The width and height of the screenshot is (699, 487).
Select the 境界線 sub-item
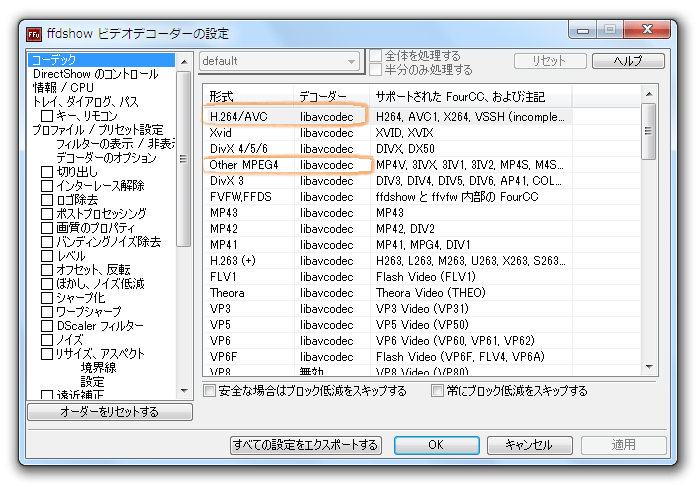tap(99, 367)
